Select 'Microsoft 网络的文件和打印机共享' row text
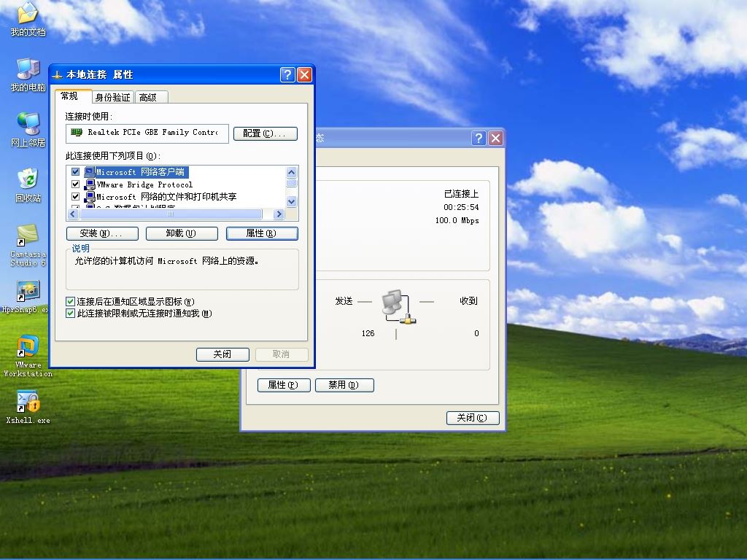 (166, 197)
